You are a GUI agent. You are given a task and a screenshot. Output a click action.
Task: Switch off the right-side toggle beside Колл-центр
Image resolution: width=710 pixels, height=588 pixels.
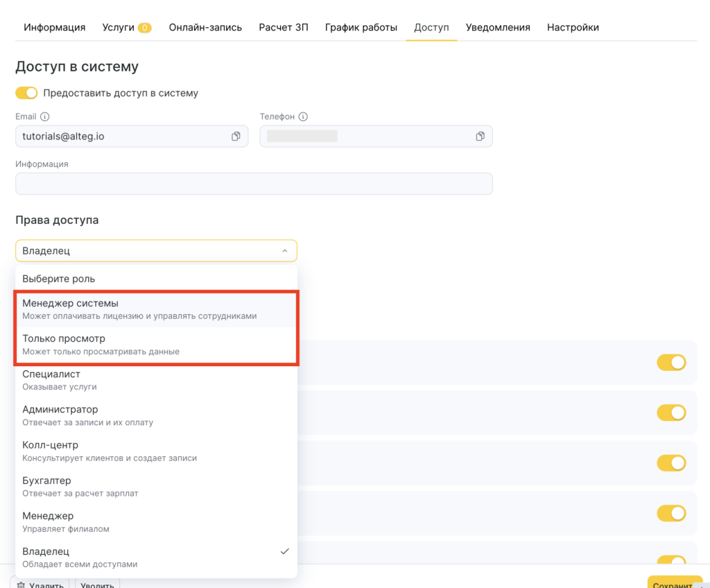670,462
